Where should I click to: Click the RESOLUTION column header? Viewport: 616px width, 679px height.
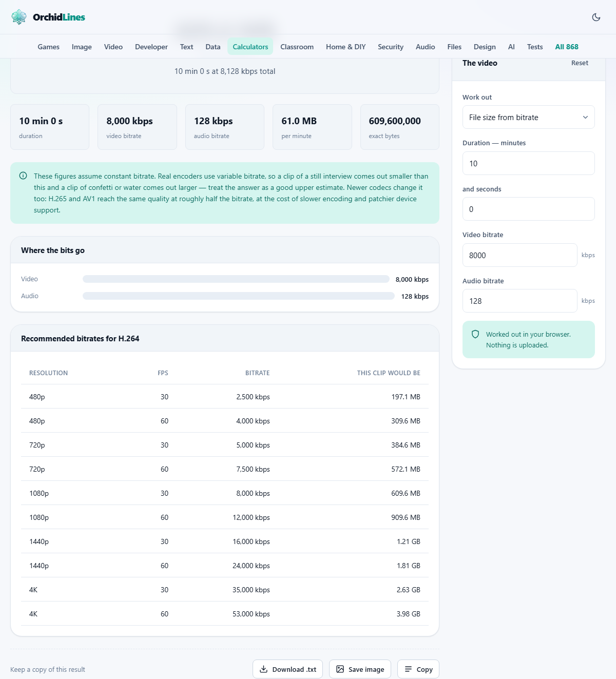point(48,373)
